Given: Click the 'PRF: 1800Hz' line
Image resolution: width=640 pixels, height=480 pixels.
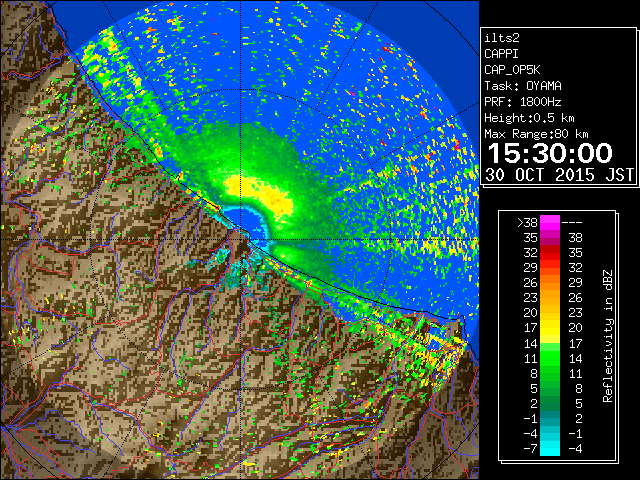Looking at the screenshot, I should pos(523,102).
